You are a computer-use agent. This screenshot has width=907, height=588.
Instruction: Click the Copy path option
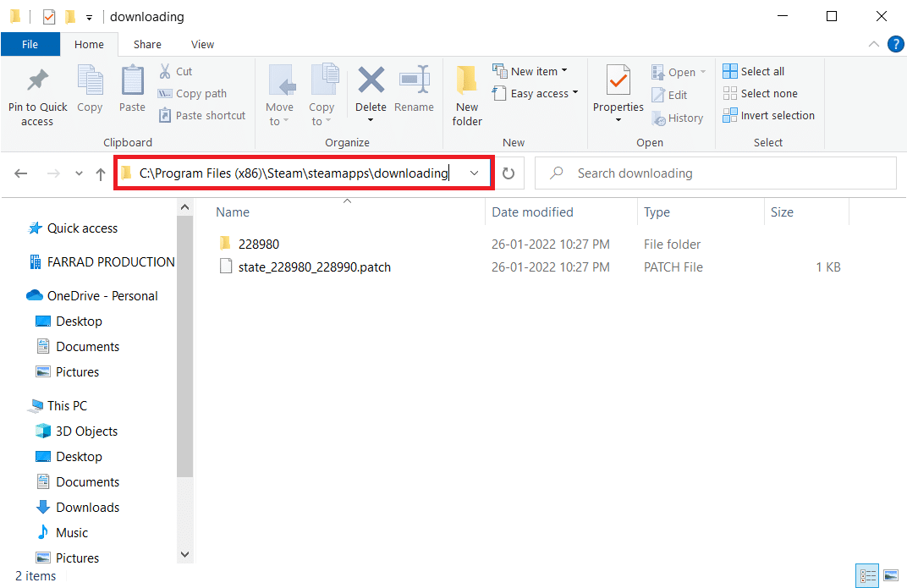pos(192,94)
